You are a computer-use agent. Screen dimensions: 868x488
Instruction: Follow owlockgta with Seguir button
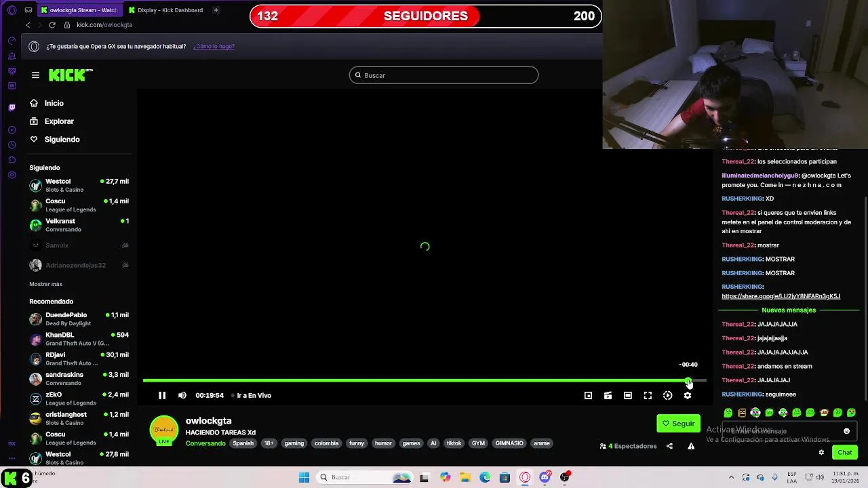(678, 423)
